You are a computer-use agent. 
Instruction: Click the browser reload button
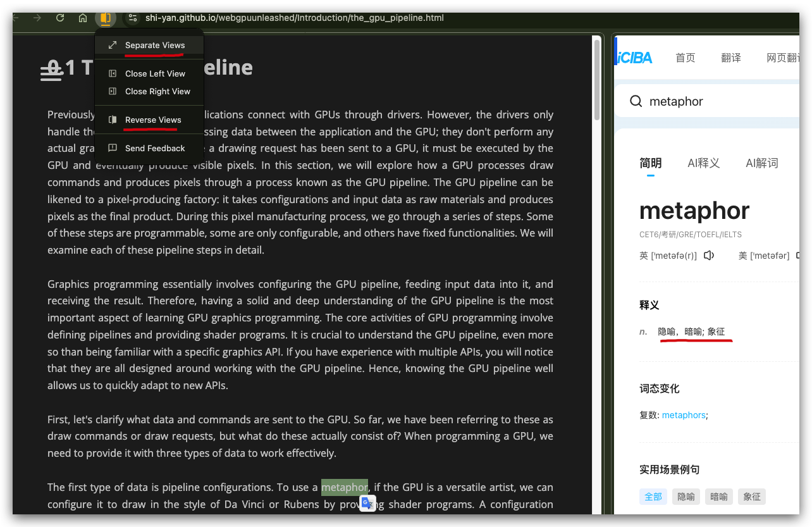pyautogui.click(x=60, y=18)
